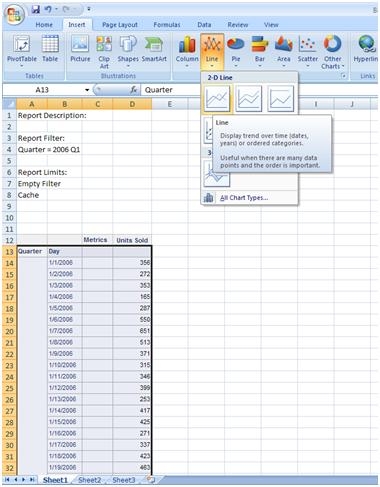Select column E header
Screen dimensions: 380x487
click(x=170, y=104)
